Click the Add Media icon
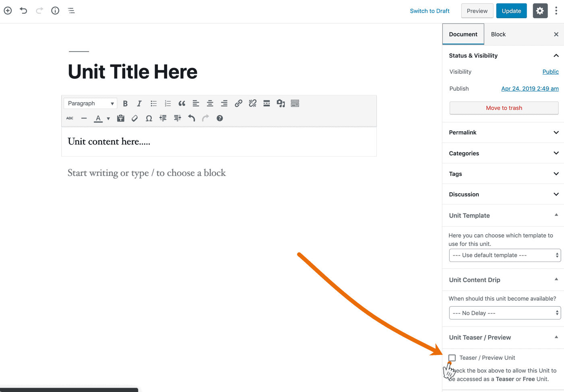This screenshot has width=564, height=392. pyautogui.click(x=281, y=103)
